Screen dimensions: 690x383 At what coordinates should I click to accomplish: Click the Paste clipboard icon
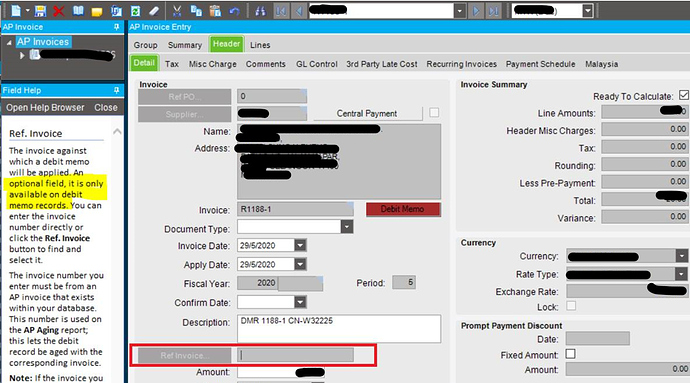pyautogui.click(x=215, y=11)
